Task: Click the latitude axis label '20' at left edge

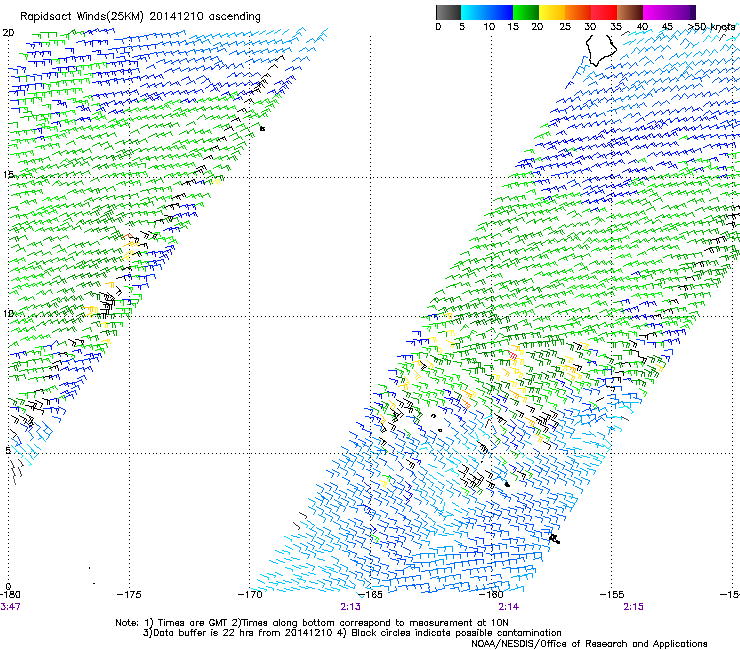Action: [x=8, y=33]
